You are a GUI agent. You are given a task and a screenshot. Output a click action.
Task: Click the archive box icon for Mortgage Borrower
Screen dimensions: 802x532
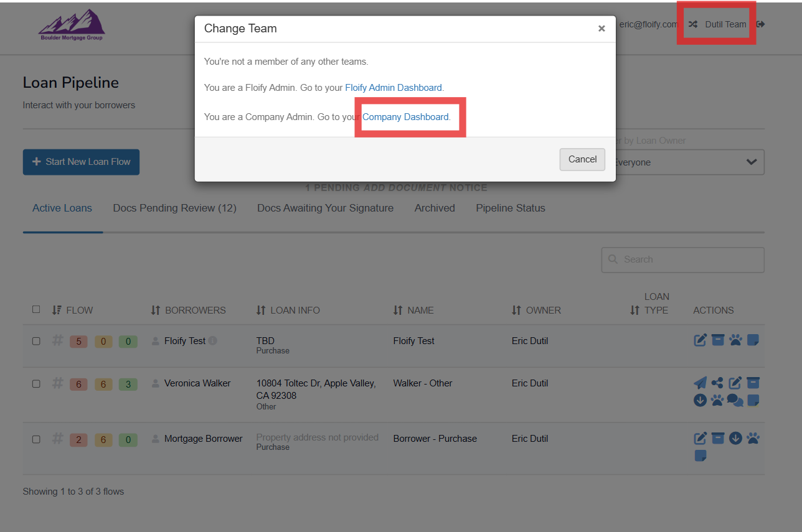[x=718, y=438]
